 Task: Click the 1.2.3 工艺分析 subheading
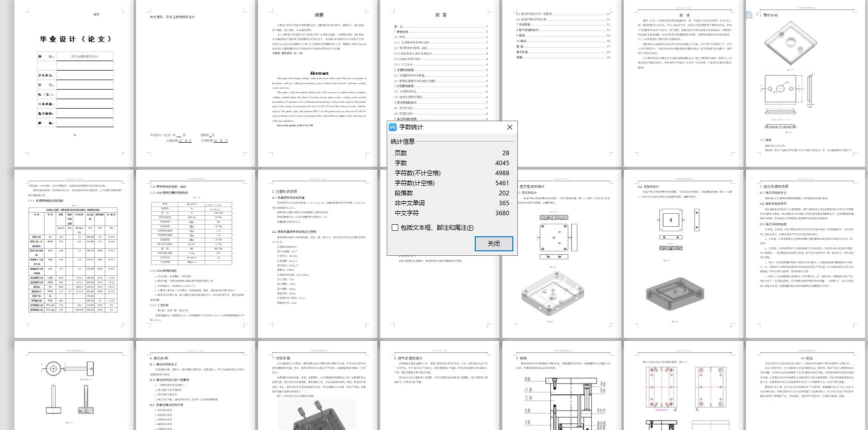coord(160,305)
